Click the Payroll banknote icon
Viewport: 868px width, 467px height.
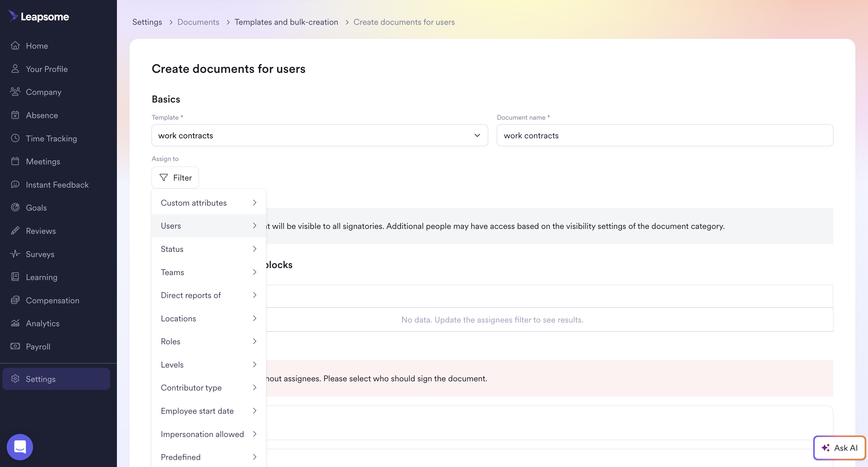[x=15, y=346]
